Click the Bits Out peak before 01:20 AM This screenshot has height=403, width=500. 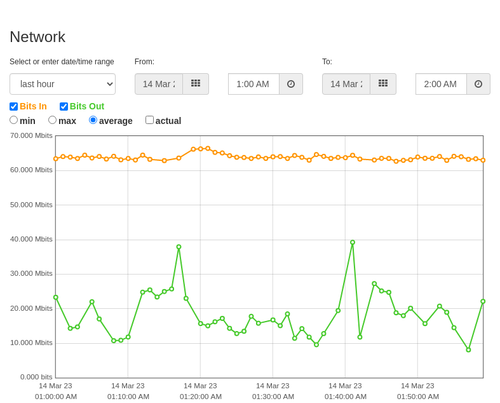click(x=179, y=247)
